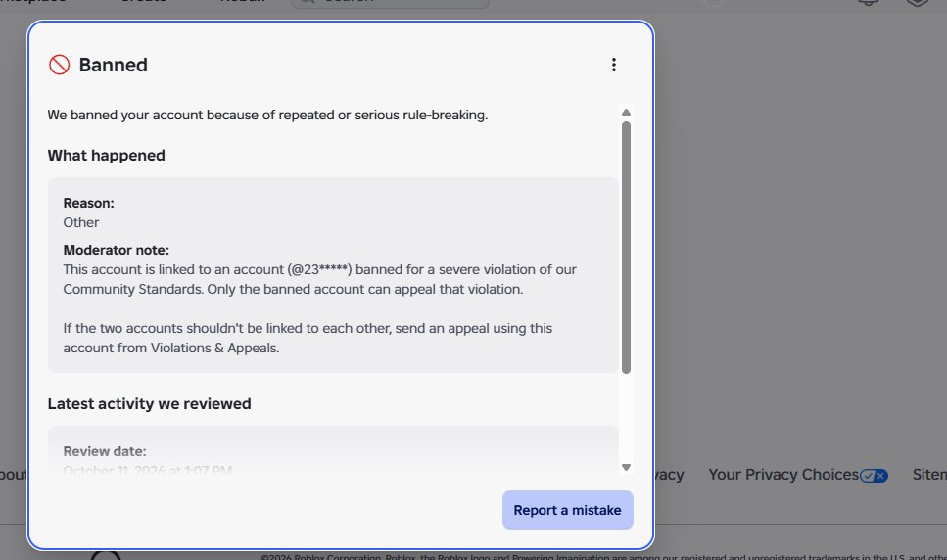Screen dimensions: 947x560
Task: Click the sentence 'We banned your account because...'
Action: click(x=267, y=115)
